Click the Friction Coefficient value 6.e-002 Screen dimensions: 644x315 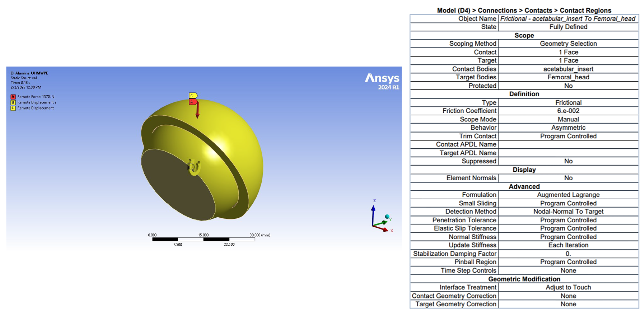coord(568,111)
